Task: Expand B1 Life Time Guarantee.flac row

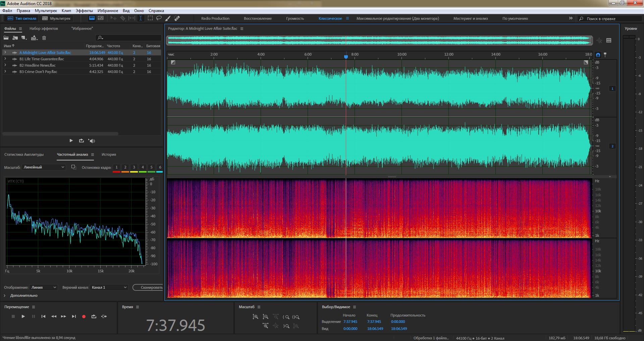Action: [5, 59]
